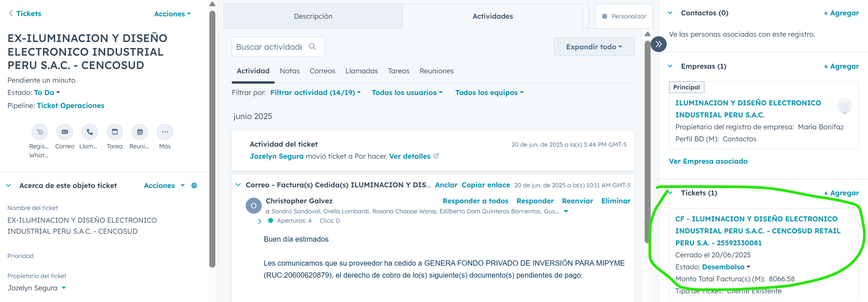This screenshot has height=302, width=868.
Task: Select the Correos tab
Action: click(x=322, y=71)
